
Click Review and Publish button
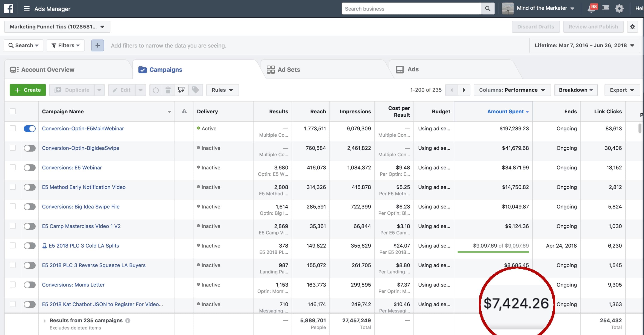pos(593,27)
